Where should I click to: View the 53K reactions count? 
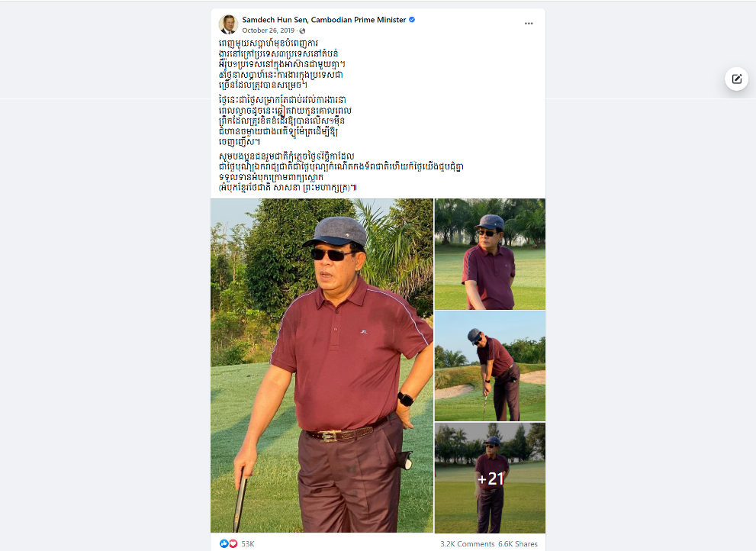248,544
